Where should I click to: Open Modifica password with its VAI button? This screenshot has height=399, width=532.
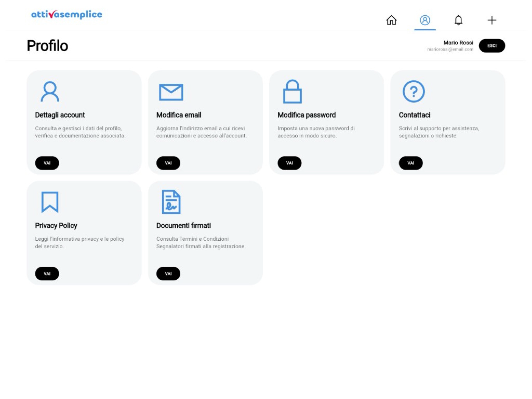pyautogui.click(x=289, y=163)
